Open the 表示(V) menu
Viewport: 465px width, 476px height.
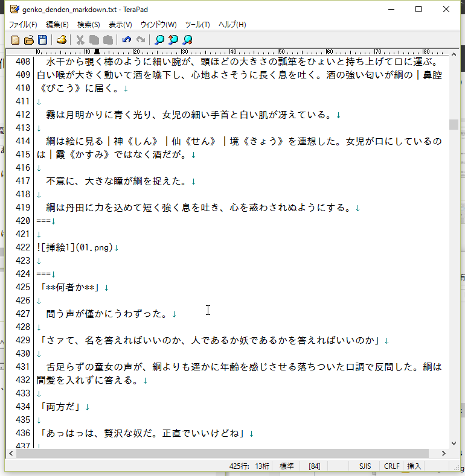point(120,25)
